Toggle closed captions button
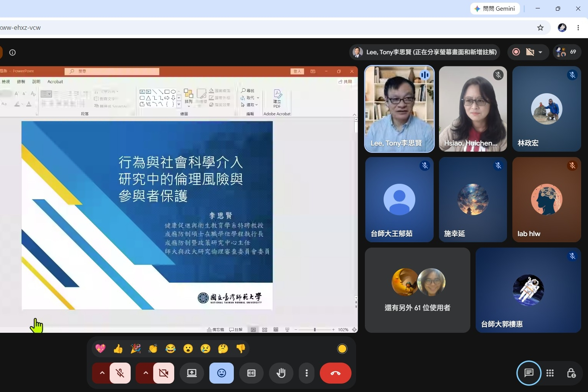The image size is (588, 392). (251, 373)
